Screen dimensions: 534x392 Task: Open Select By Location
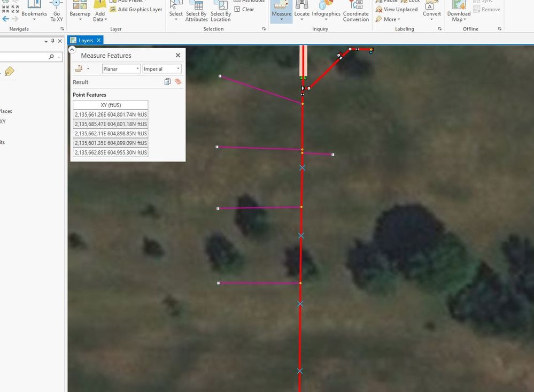[221, 11]
